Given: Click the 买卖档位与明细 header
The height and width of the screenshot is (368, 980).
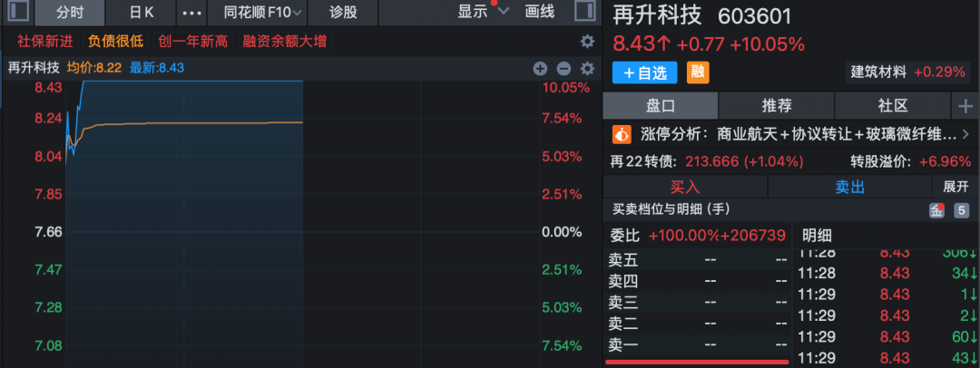Looking at the screenshot, I should (670, 209).
